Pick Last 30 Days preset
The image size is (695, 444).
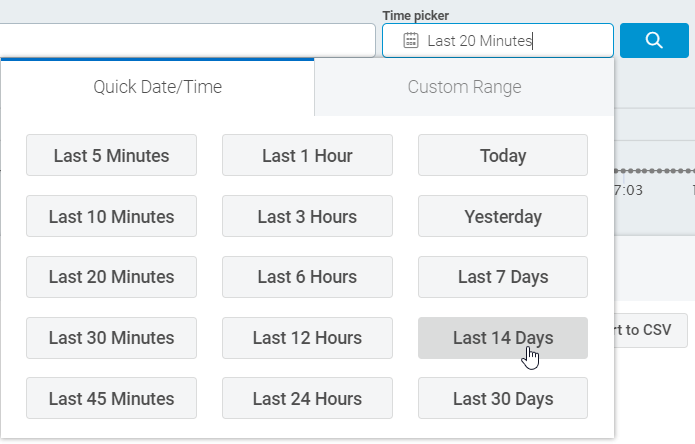pyautogui.click(x=503, y=399)
